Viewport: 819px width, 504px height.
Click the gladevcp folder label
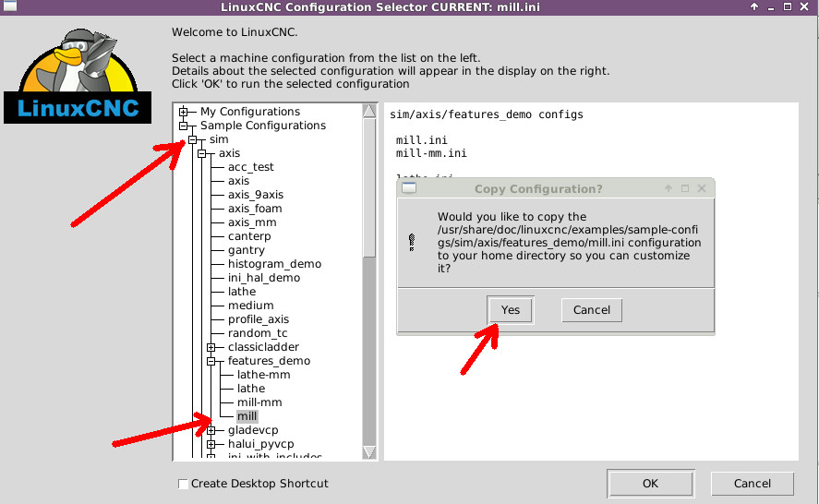(x=253, y=430)
